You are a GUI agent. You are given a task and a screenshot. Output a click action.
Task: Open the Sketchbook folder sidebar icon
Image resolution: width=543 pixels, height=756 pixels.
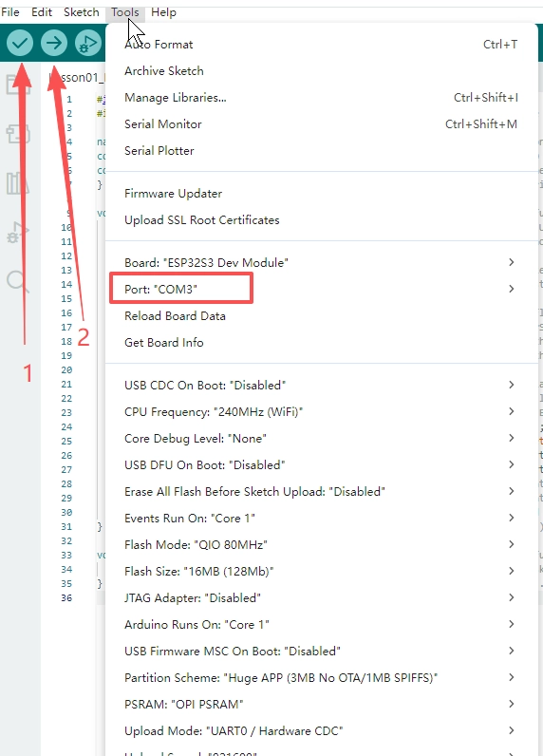(x=18, y=84)
